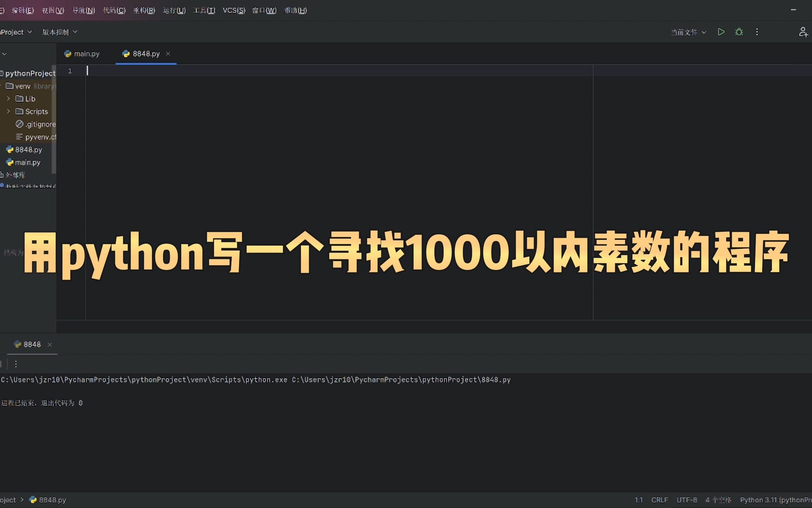This screenshot has height=508, width=812.
Task: Click the Python 3.11 interpreter in status bar
Action: click(775, 500)
